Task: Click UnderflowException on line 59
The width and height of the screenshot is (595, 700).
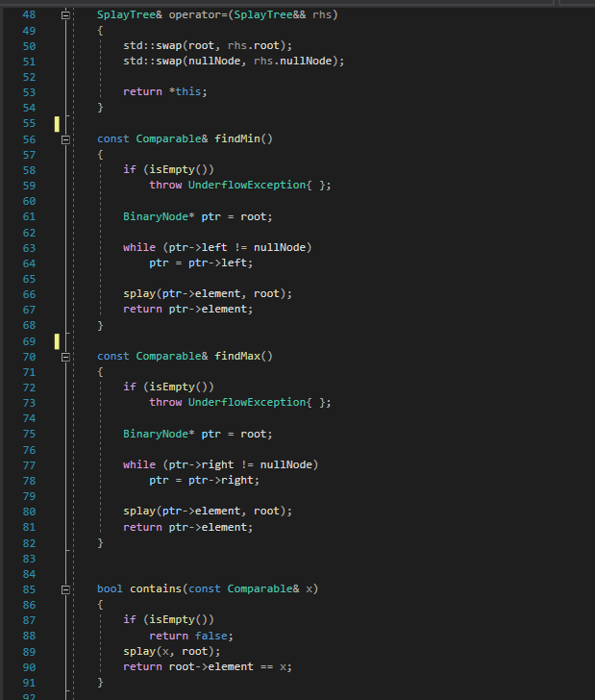Action: pyautogui.click(x=247, y=185)
